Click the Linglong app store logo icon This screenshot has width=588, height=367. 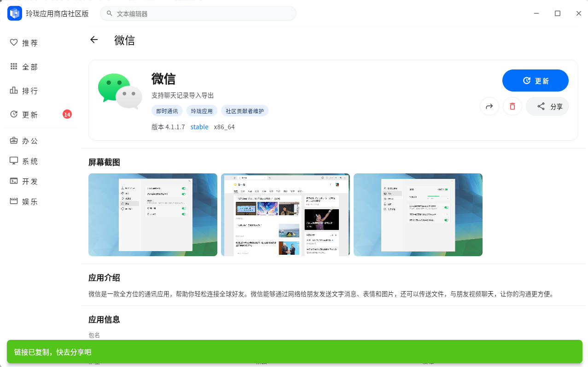(x=15, y=13)
